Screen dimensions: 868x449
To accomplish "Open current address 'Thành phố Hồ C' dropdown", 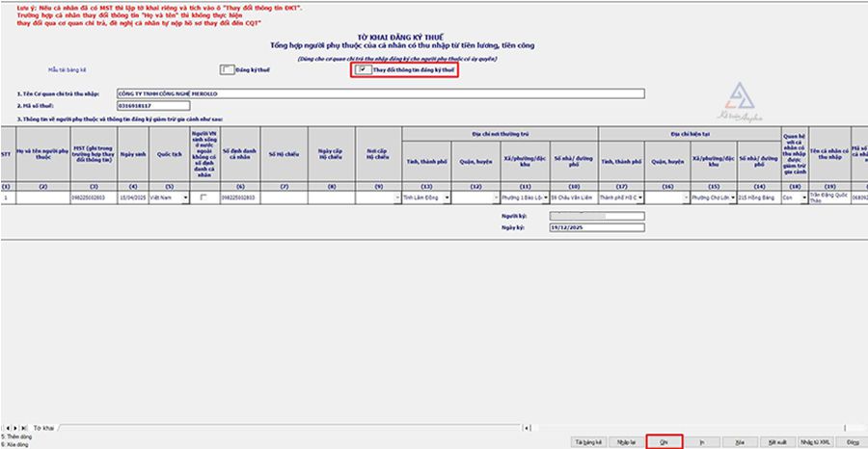I will (x=640, y=197).
